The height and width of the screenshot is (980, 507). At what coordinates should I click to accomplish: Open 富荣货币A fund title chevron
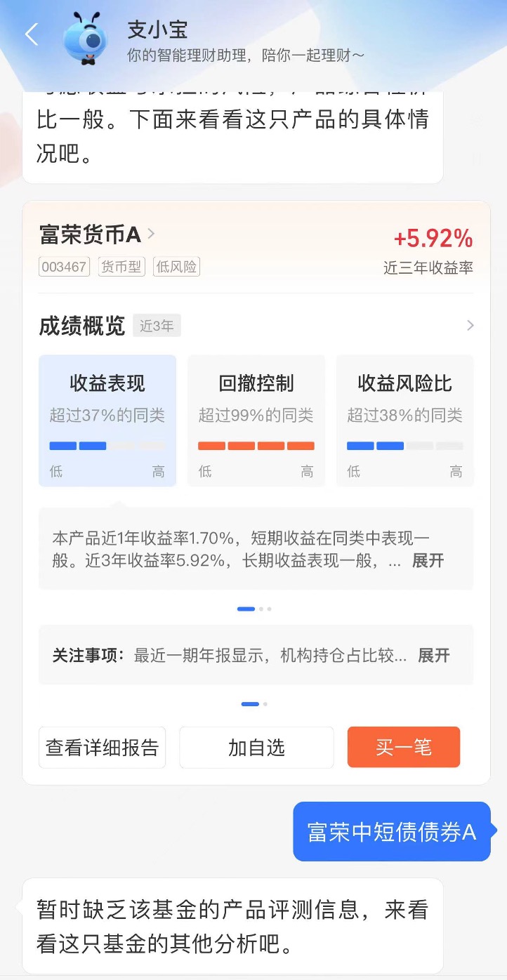pyautogui.click(x=151, y=234)
